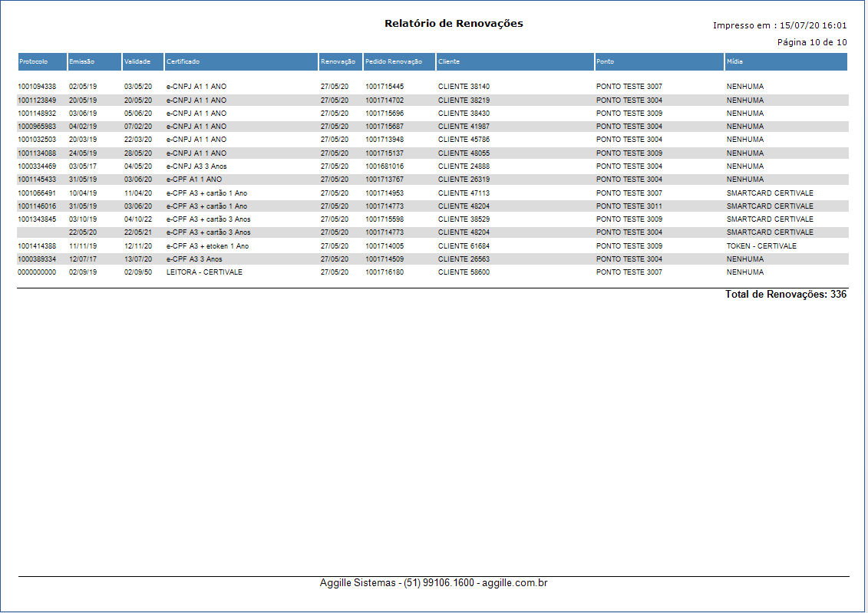The height and width of the screenshot is (613, 868).
Task: Click the Relatório de Renovações title
Action: pyautogui.click(x=454, y=24)
